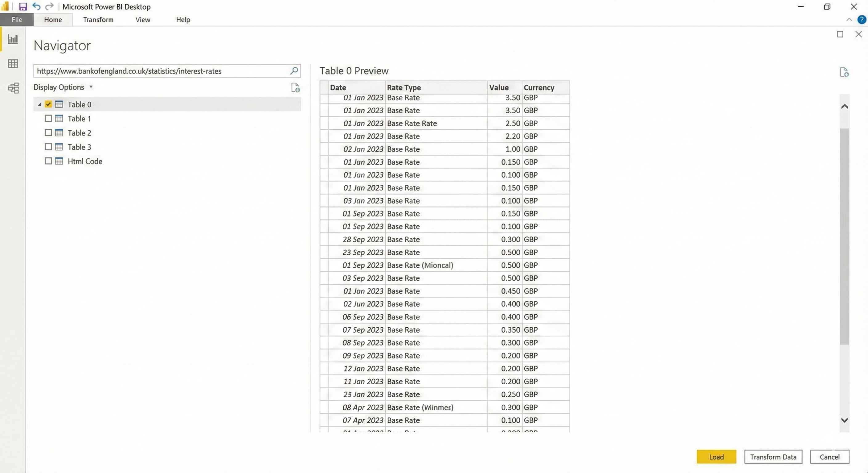Image resolution: width=868 pixels, height=473 pixels.
Task: Click the Save icon in title bar
Action: coord(23,7)
